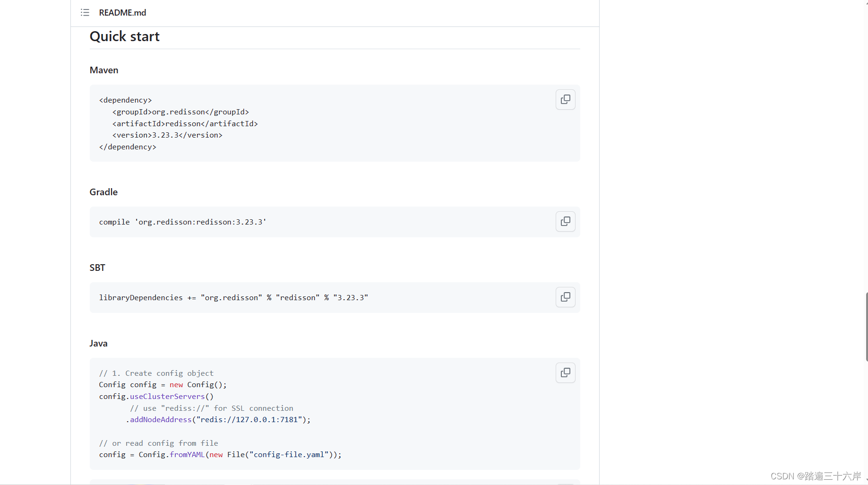Copy the Maven dependency code block
This screenshot has height=485, width=868.
click(x=565, y=99)
